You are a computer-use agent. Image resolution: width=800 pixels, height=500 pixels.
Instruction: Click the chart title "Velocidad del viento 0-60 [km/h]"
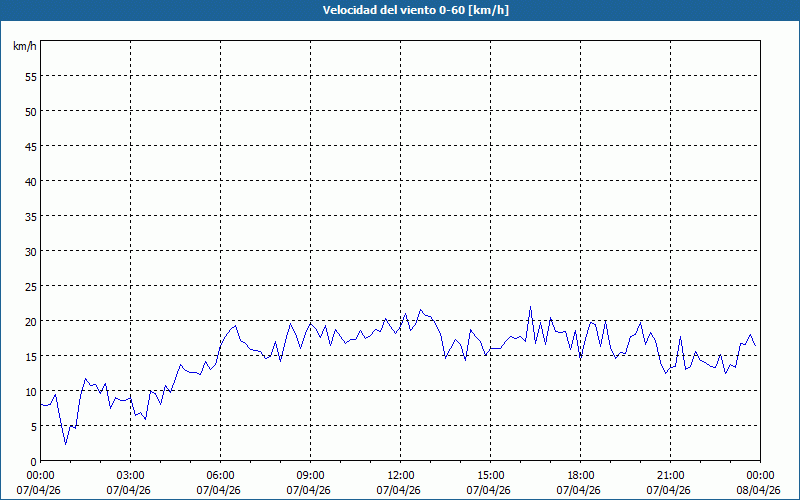tap(400, 10)
